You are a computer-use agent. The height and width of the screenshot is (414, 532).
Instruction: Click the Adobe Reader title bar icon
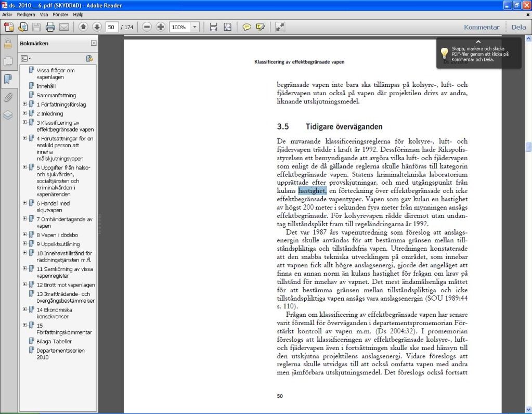4,5
